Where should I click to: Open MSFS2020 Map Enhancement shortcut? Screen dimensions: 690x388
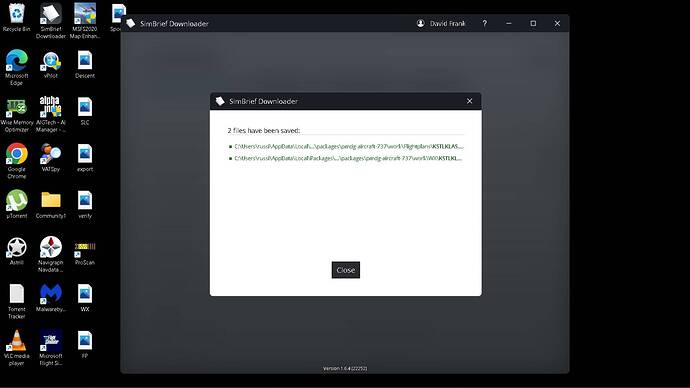85,20
